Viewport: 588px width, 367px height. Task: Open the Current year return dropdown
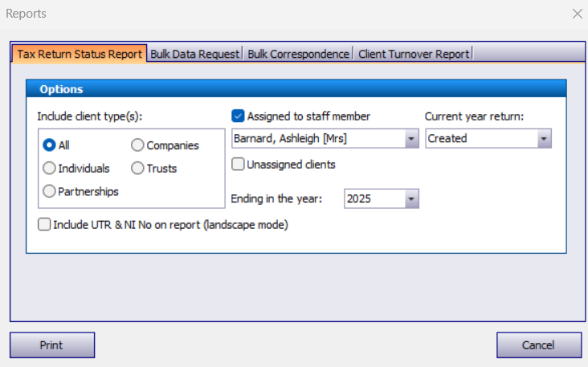[544, 139]
